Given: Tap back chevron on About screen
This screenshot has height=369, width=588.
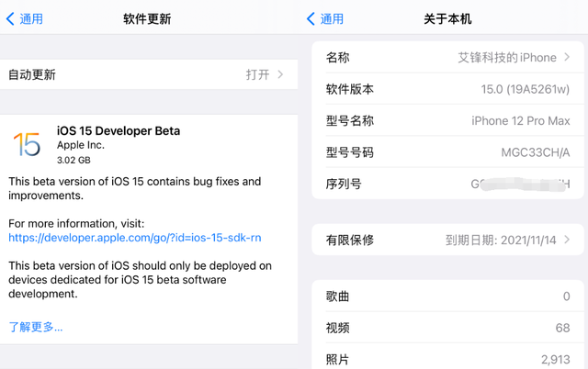Looking at the screenshot, I should tap(311, 18).
